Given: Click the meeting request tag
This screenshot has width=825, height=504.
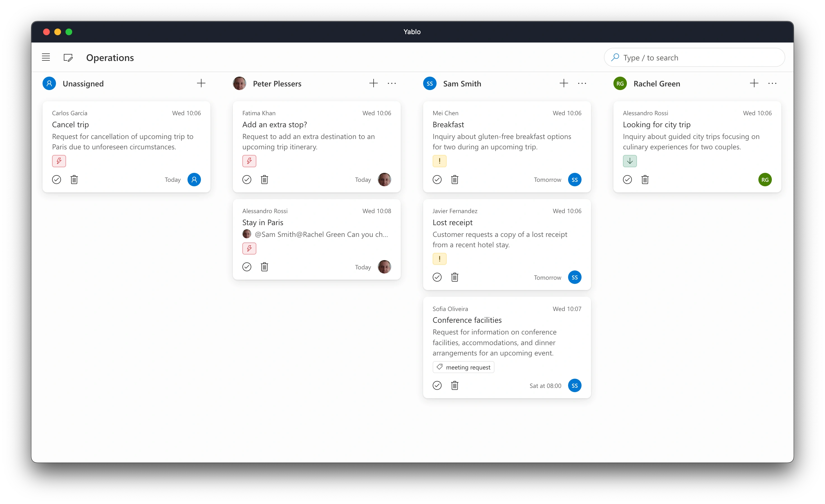Looking at the screenshot, I should (x=463, y=367).
